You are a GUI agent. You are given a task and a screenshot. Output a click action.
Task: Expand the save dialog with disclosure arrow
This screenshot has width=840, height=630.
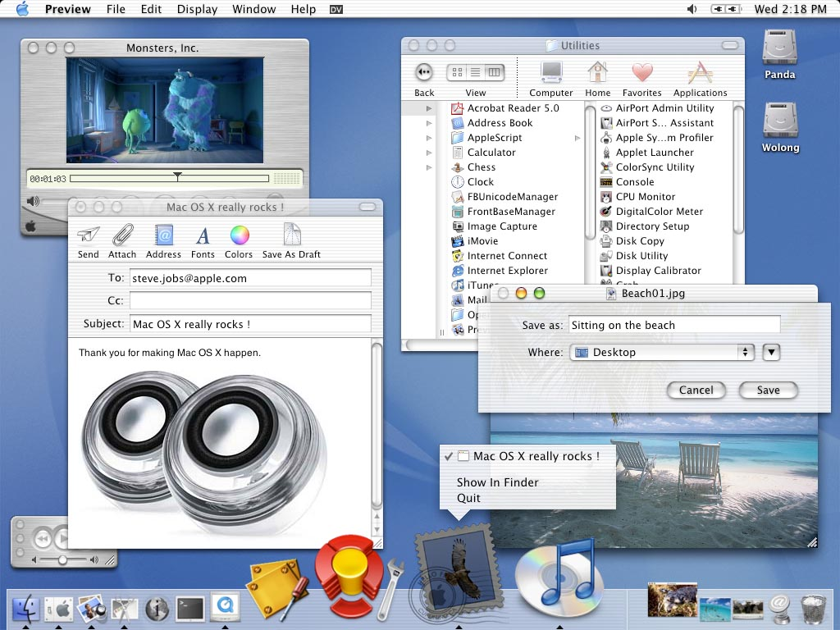[x=770, y=352]
